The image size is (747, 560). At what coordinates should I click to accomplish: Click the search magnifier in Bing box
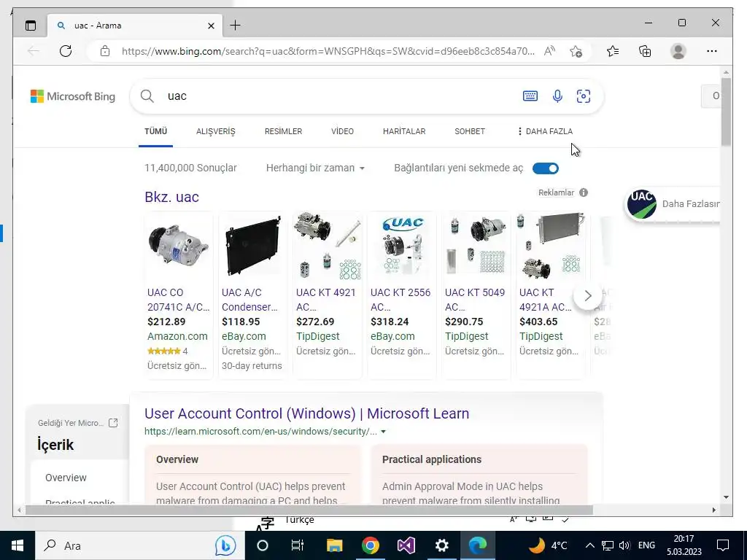pyautogui.click(x=147, y=96)
